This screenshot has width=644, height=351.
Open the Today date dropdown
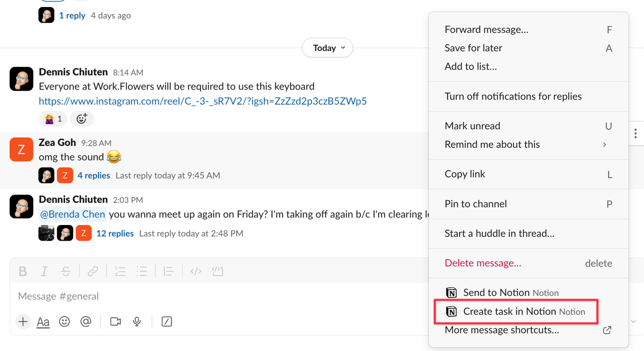point(328,48)
